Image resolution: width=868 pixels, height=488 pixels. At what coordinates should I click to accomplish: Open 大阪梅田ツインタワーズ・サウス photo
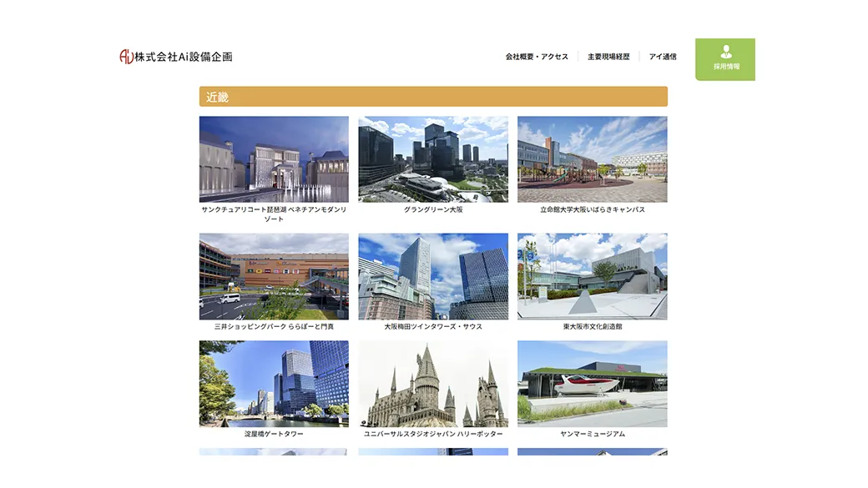tap(433, 277)
